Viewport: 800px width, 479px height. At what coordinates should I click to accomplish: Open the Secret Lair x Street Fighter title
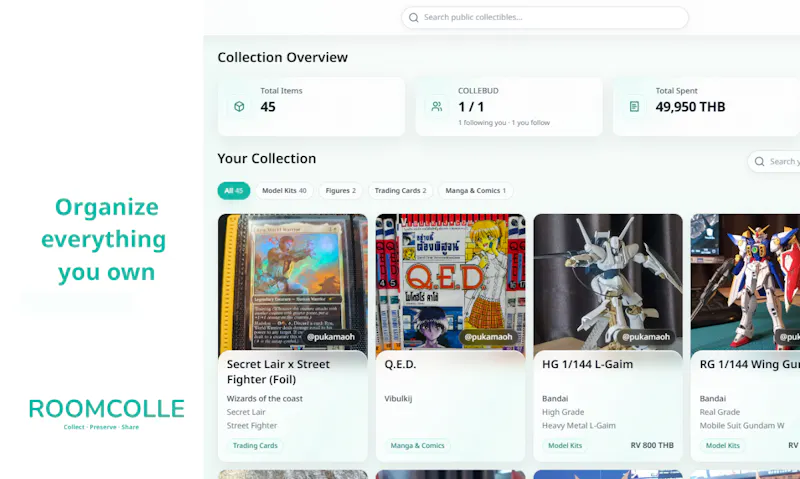[x=278, y=372]
